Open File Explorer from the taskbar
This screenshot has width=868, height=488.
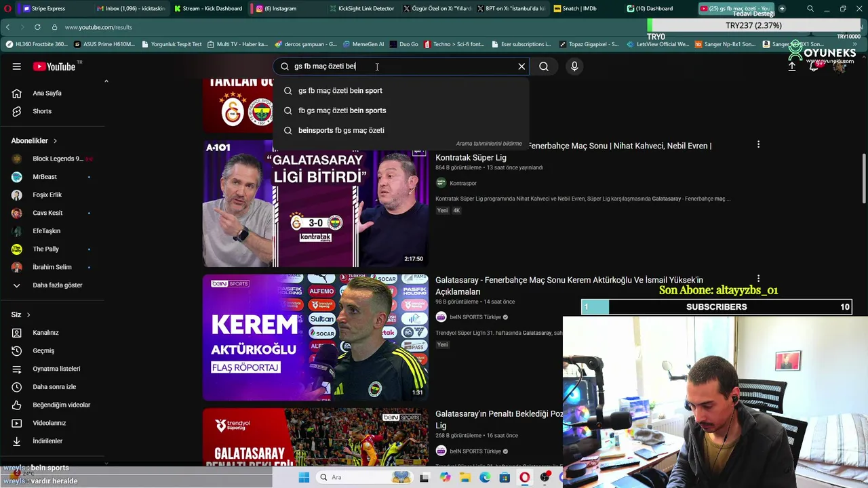click(465, 477)
